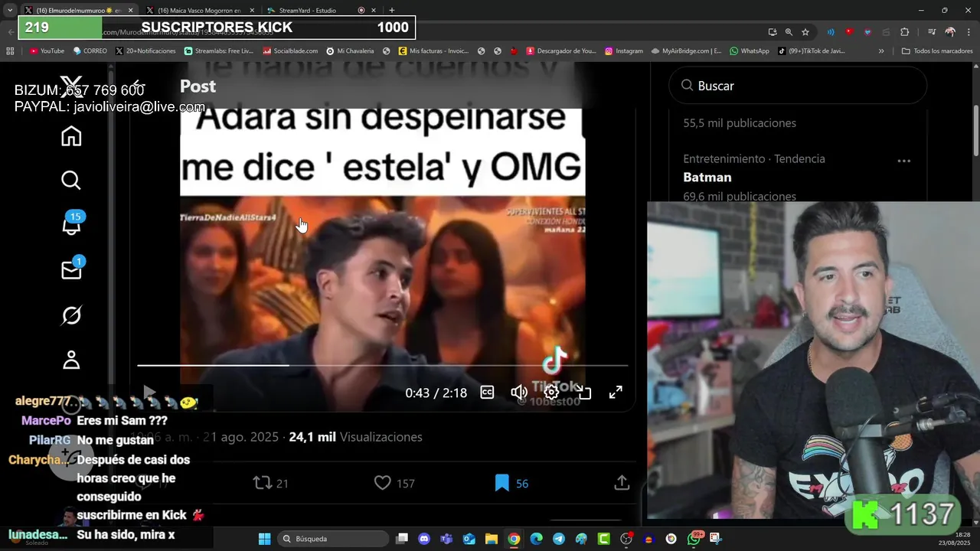Open video settings gear icon
The image size is (980, 551).
[551, 393]
